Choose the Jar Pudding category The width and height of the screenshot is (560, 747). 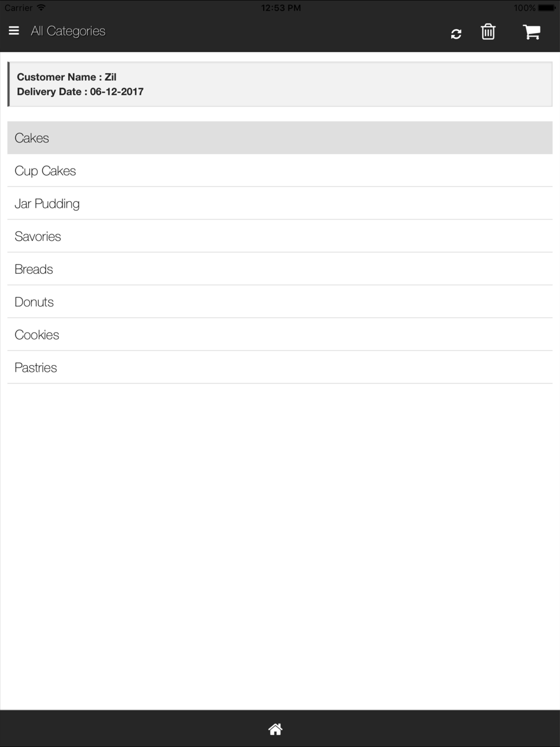click(280, 203)
